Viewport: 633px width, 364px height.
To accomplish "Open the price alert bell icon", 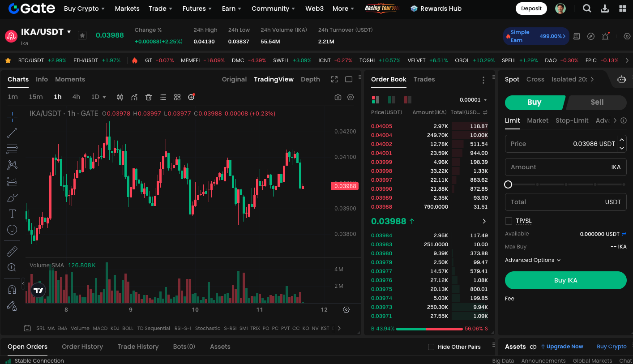I will 605,36.
